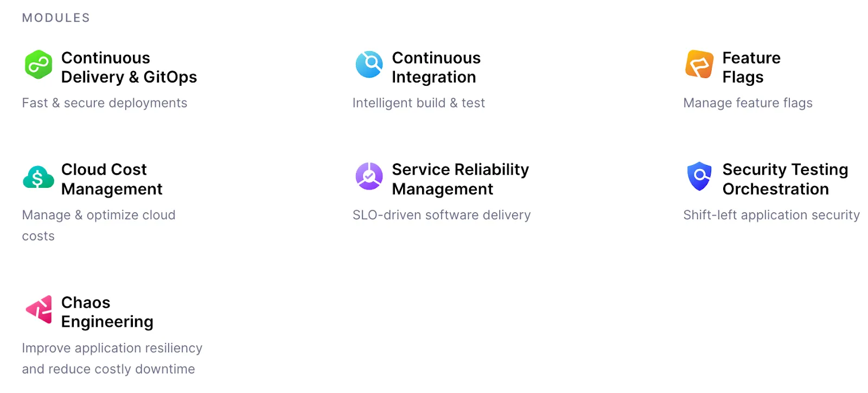
Task: Select the Service Reliability Management icon
Action: click(x=369, y=176)
